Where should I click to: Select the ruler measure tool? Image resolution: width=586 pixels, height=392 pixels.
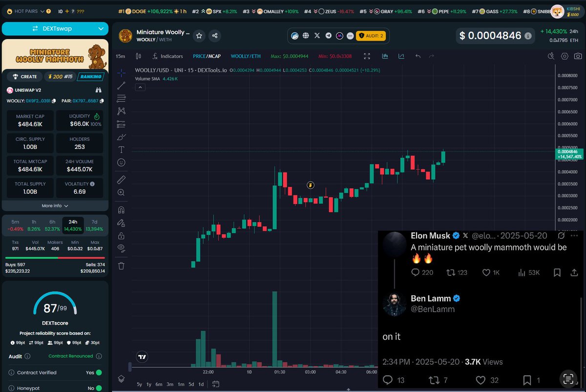122,180
